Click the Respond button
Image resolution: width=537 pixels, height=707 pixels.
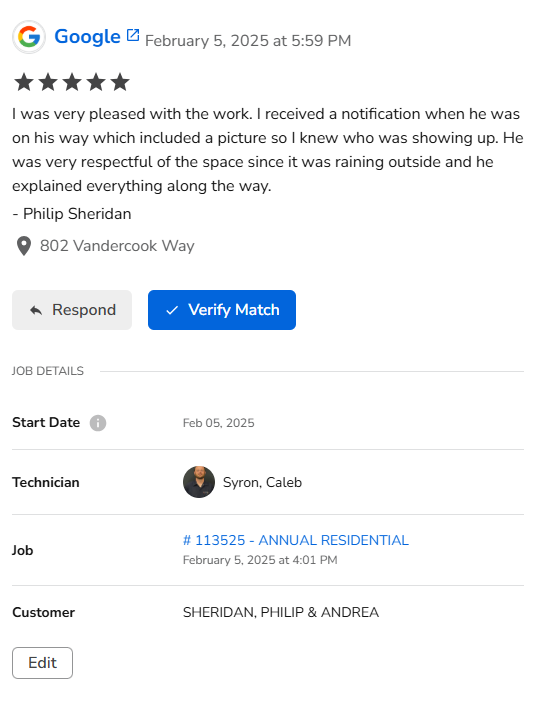pyautogui.click(x=72, y=310)
